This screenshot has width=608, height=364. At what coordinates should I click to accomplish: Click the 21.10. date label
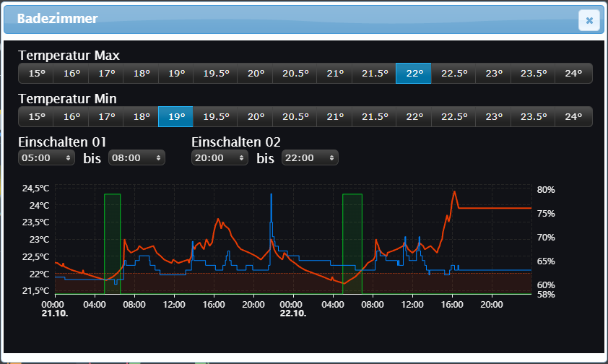point(55,313)
